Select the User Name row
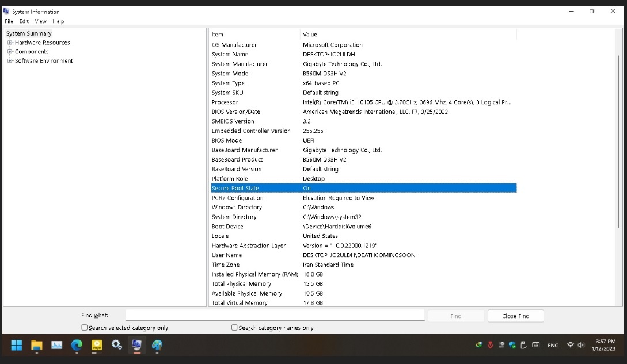The height and width of the screenshot is (364, 627). point(363,255)
